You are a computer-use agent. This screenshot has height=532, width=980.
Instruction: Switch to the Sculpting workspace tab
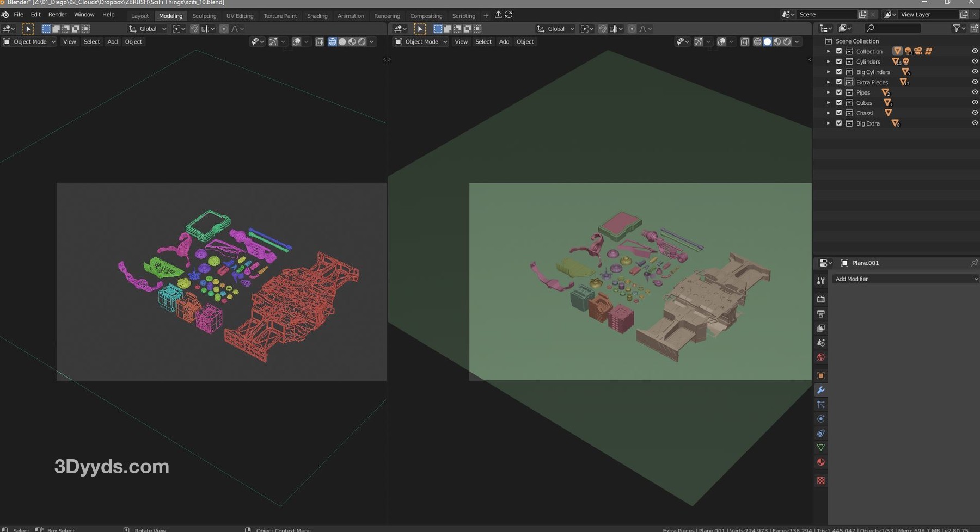[x=204, y=16]
